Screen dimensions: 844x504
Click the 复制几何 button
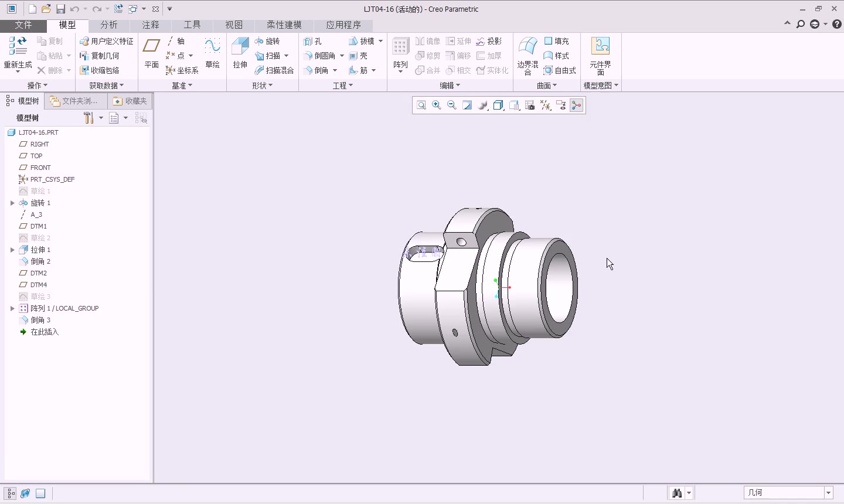point(100,56)
